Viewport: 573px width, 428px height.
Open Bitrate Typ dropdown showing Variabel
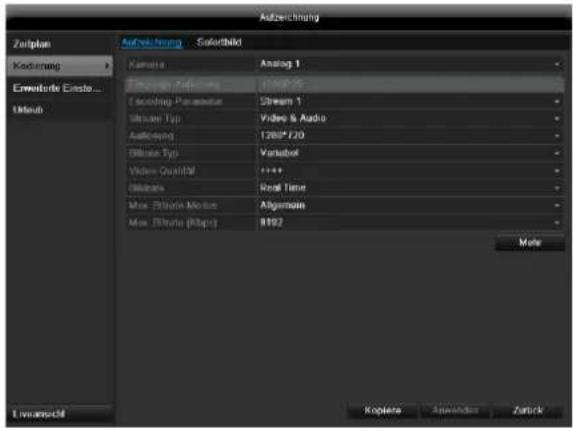tap(410, 153)
